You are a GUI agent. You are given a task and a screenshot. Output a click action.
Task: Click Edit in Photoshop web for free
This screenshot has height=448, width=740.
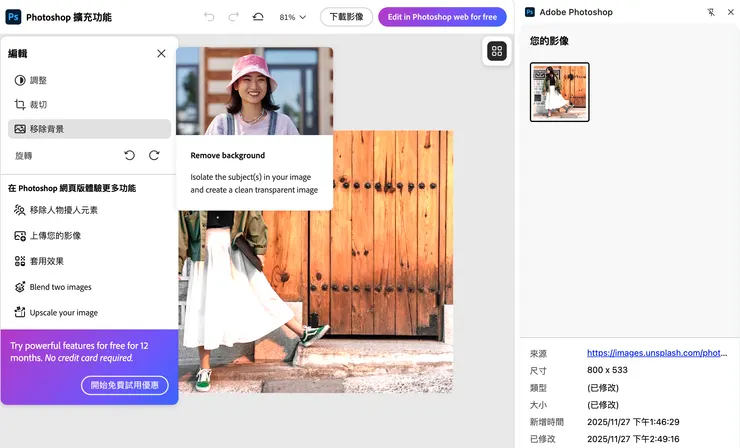point(442,17)
